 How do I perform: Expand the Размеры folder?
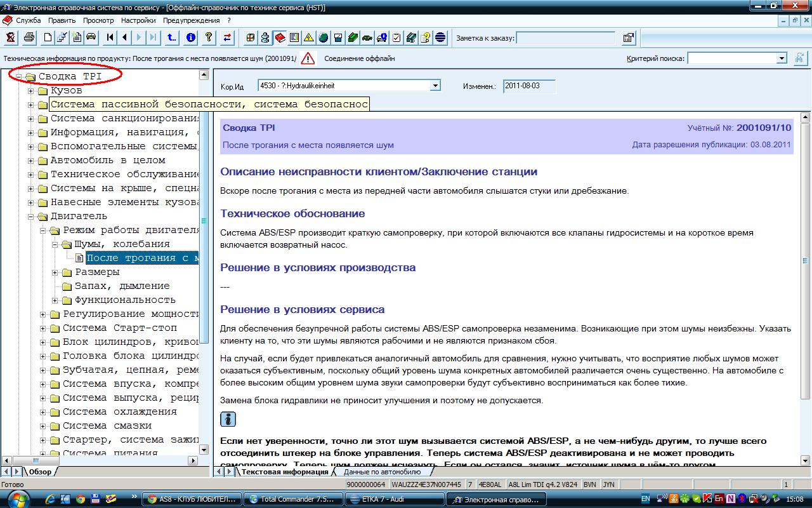55,272
